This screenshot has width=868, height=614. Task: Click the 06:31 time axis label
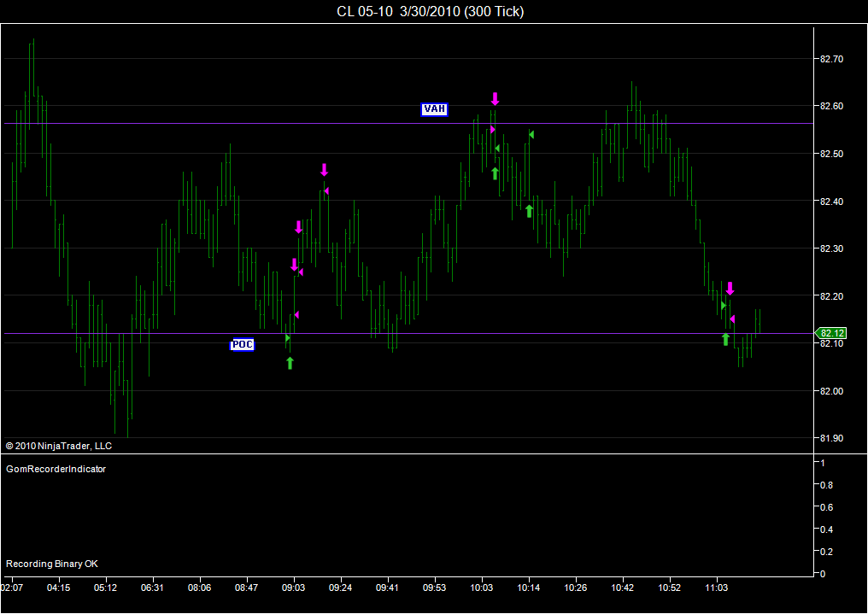(x=152, y=588)
